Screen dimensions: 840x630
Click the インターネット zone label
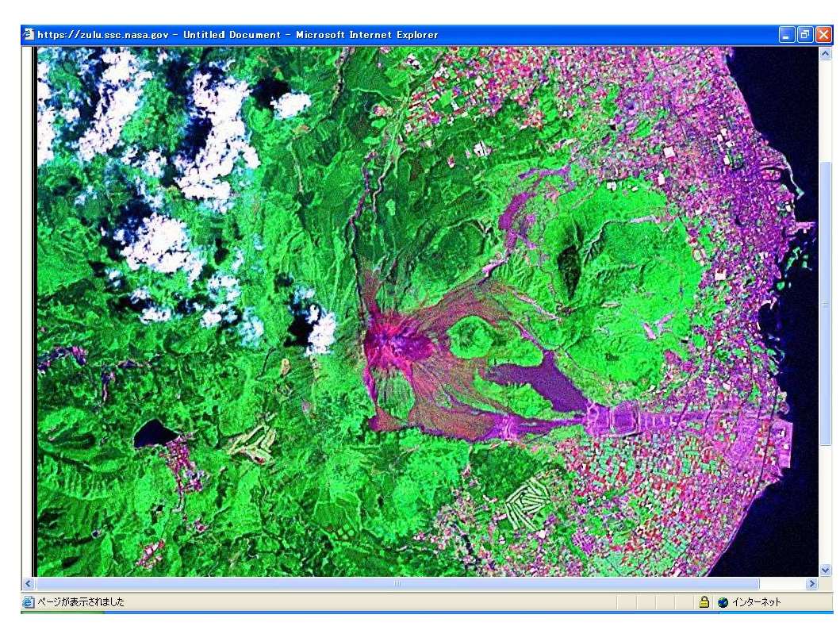point(757,603)
